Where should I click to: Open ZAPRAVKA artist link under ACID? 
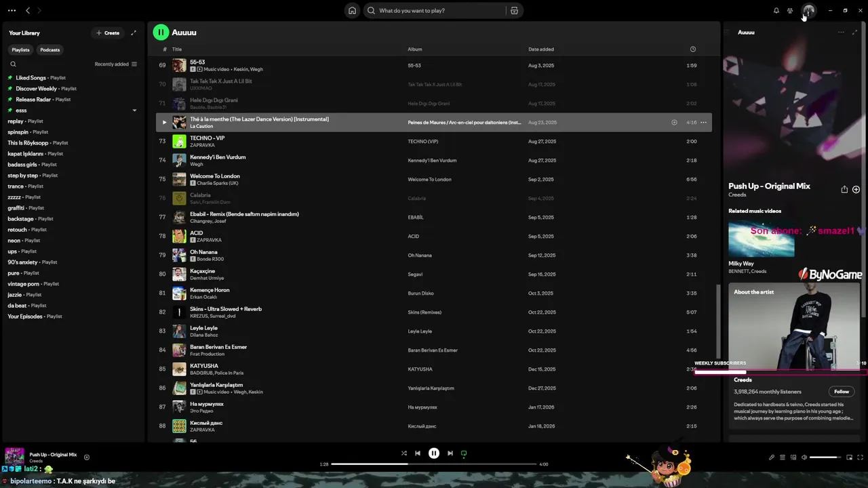[x=210, y=240]
